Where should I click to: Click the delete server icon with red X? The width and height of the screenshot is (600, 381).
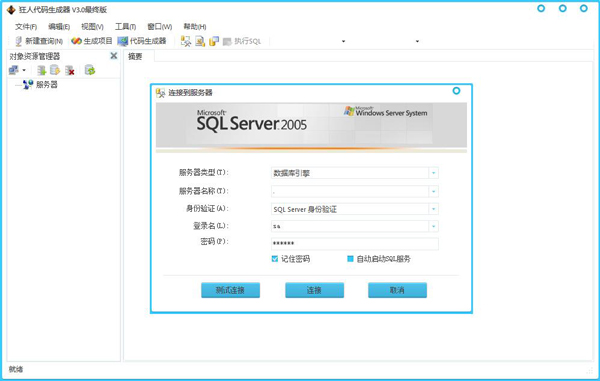(69, 70)
